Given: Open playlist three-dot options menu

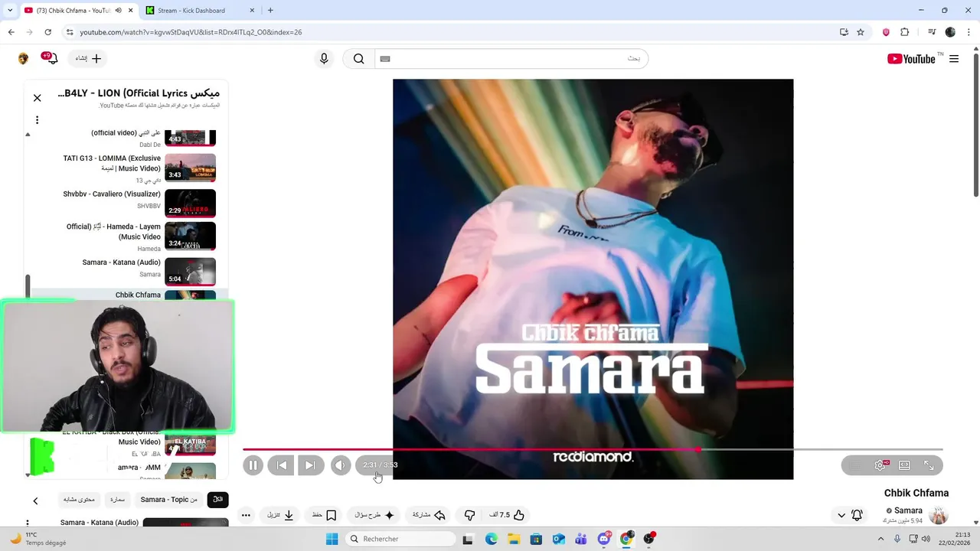Looking at the screenshot, I should coord(37,120).
